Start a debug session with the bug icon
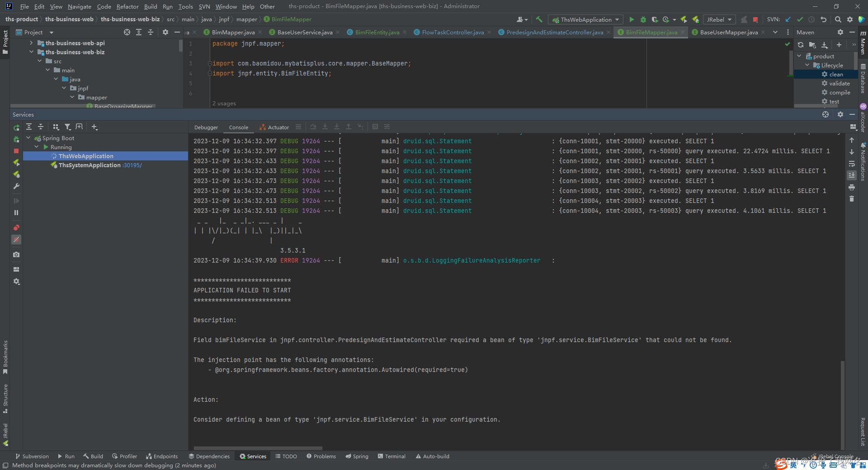868x470 pixels. (x=643, y=19)
